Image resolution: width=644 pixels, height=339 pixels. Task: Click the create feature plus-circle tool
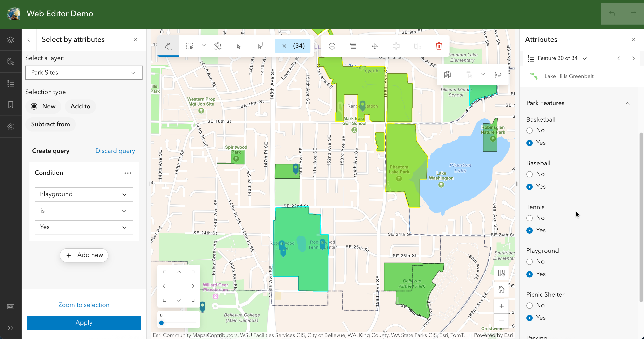pos(332,46)
